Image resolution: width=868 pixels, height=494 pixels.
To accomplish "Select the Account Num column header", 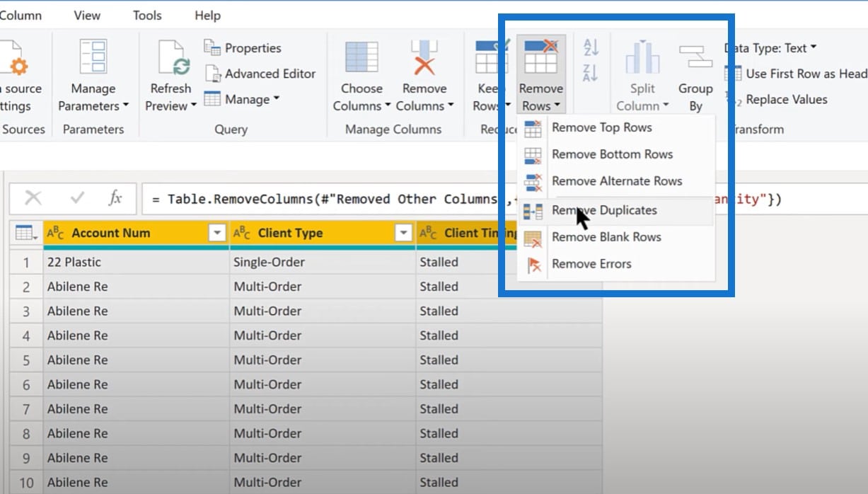I will pyautogui.click(x=136, y=233).
